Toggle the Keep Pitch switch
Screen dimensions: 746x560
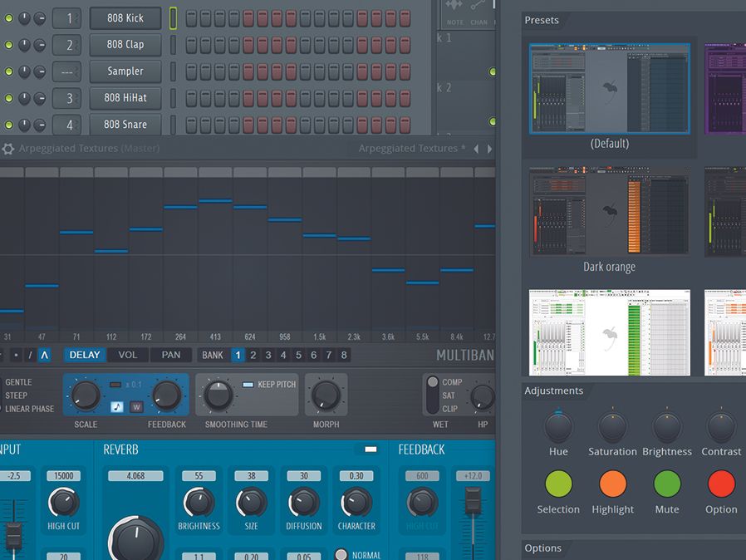pos(248,385)
